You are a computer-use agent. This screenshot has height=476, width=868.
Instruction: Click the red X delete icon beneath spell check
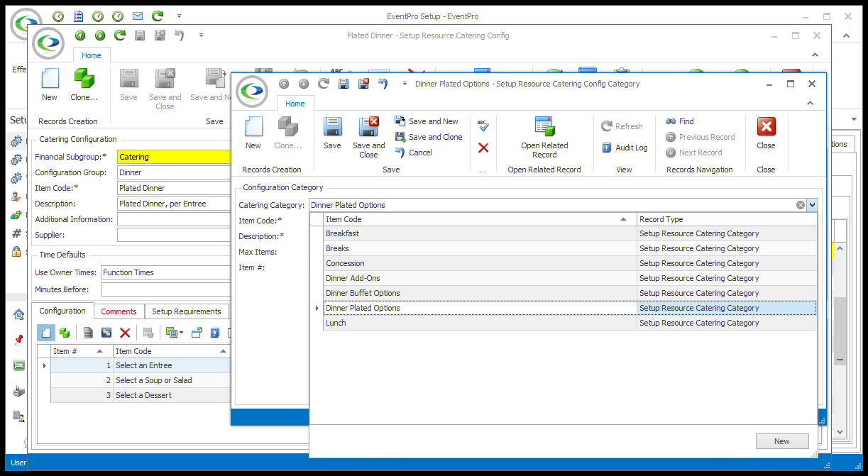(x=483, y=148)
